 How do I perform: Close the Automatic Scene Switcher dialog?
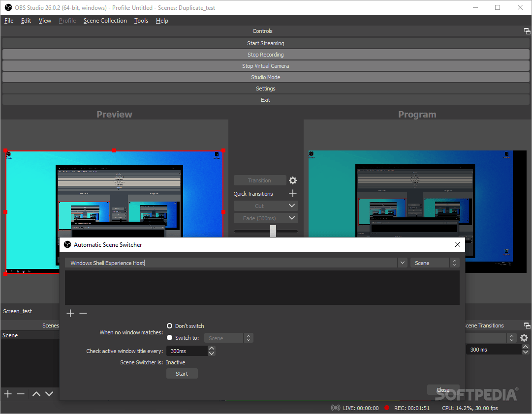coord(457,244)
